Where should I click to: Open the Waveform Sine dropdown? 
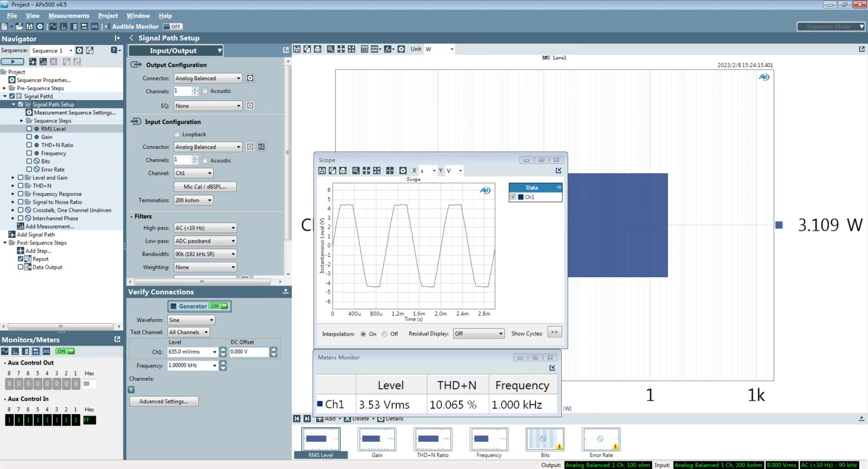click(191, 320)
